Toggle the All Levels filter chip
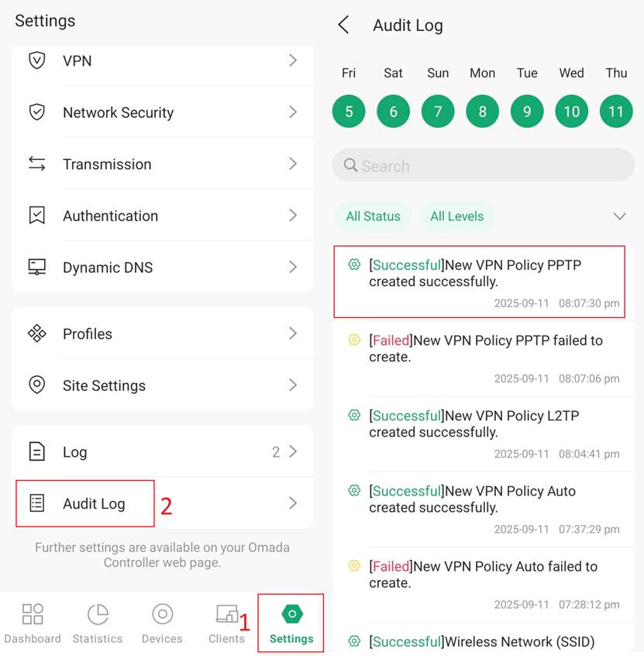Viewport: 644px width, 656px height. click(x=456, y=216)
